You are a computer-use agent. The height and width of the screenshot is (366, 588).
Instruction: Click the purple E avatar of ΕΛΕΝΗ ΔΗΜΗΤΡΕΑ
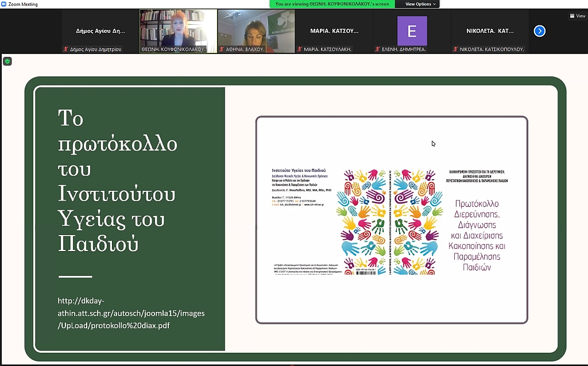pyautogui.click(x=412, y=31)
